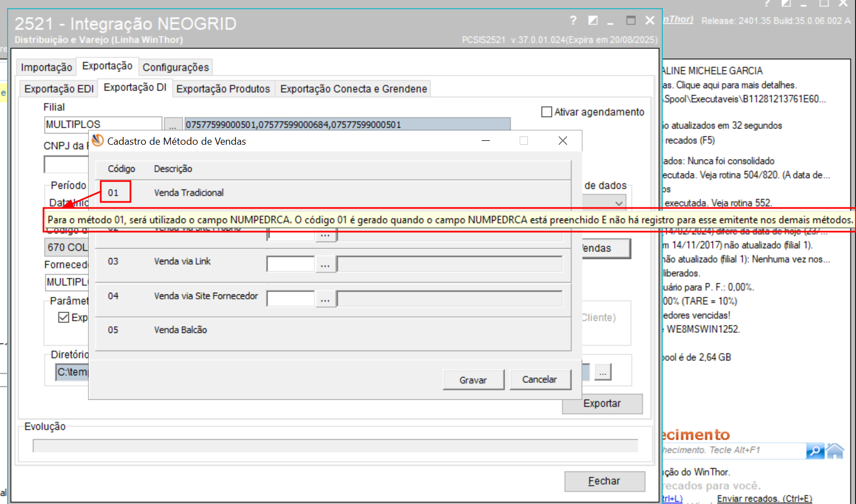Click the WE8MSWIN1252 text line
The width and height of the screenshot is (856, 504).
pyautogui.click(x=703, y=330)
